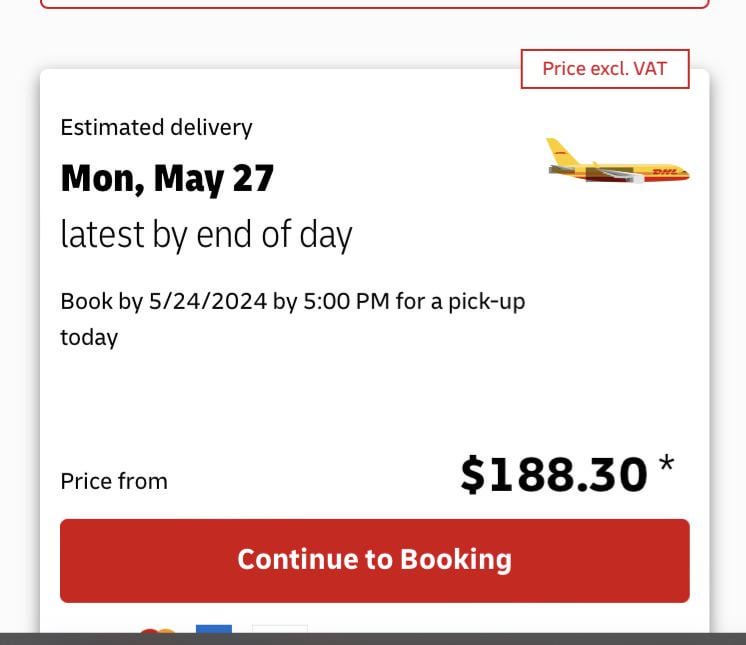This screenshot has height=645, width=746.
Task: Click the asterisk beside the $188.30 price
Action: point(666,465)
